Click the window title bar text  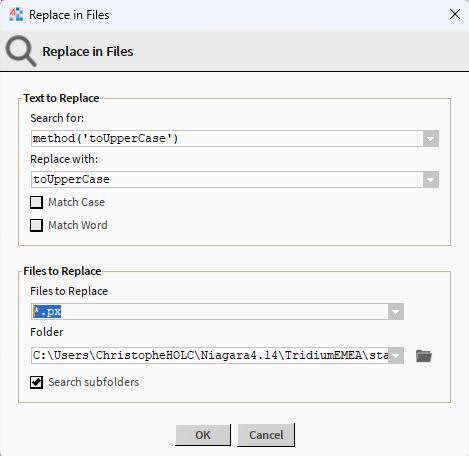69,15
